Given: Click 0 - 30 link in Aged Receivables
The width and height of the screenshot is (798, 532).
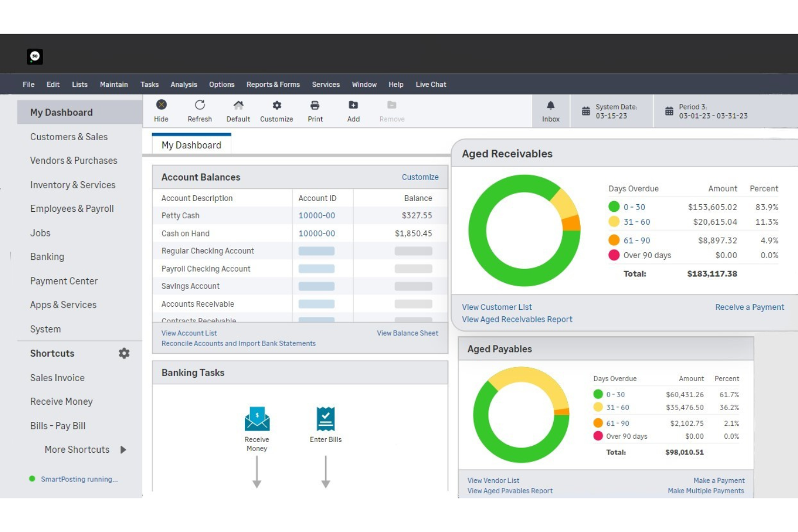Looking at the screenshot, I should click(x=634, y=207).
